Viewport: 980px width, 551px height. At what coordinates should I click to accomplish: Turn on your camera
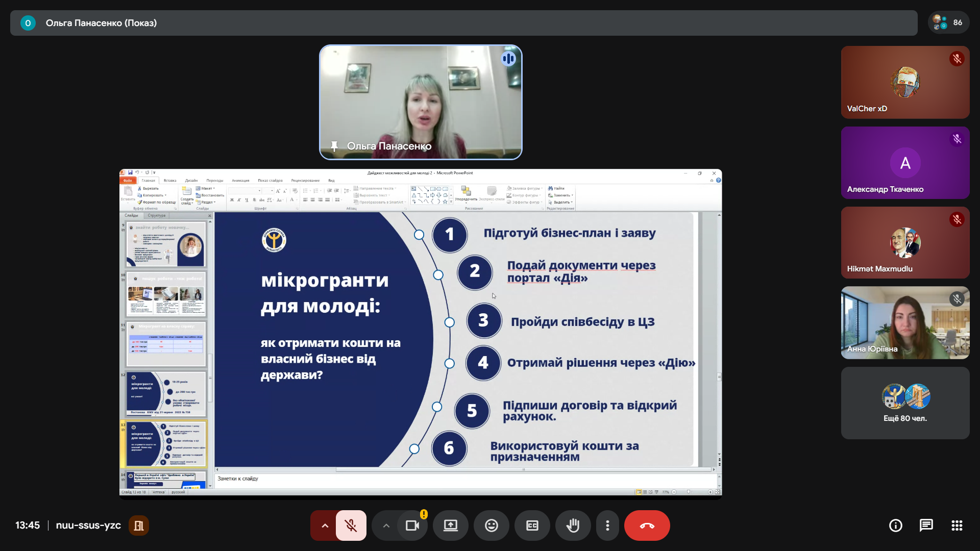(x=412, y=525)
